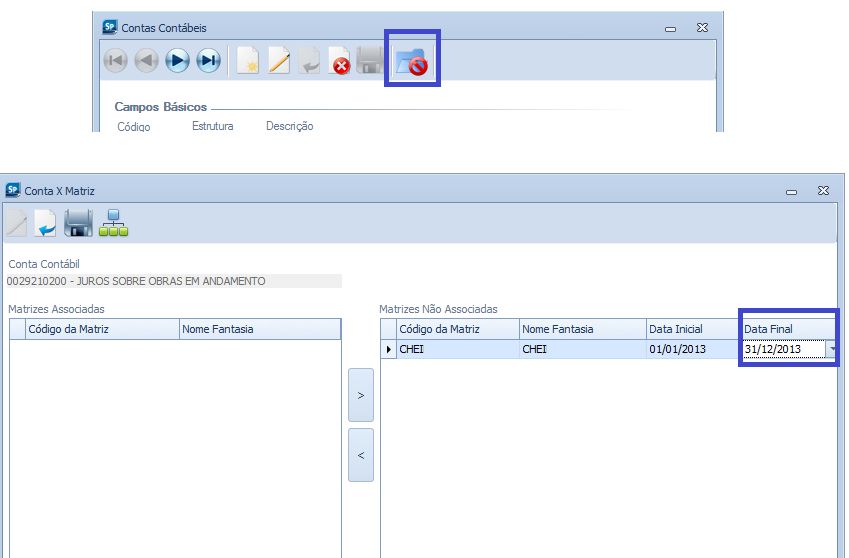Create new record in Contas Contábeis toolbar

coord(248,60)
